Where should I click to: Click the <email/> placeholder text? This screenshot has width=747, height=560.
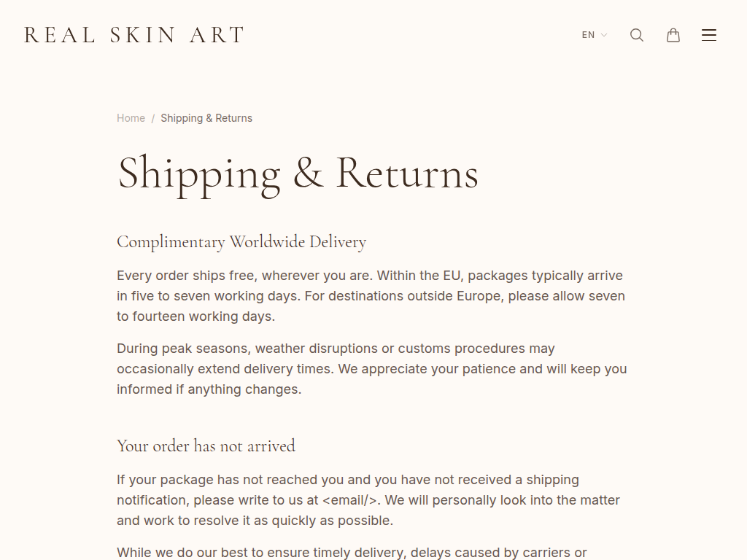350,500
